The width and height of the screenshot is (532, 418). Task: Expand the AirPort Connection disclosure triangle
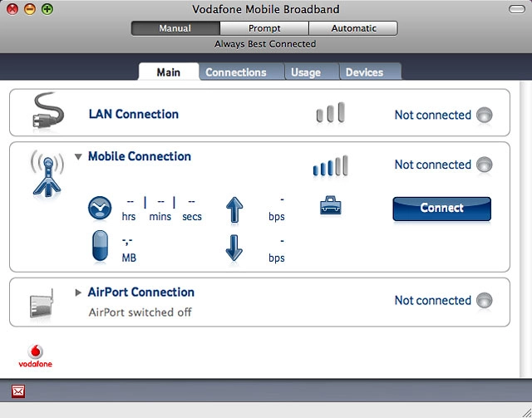[79, 293]
